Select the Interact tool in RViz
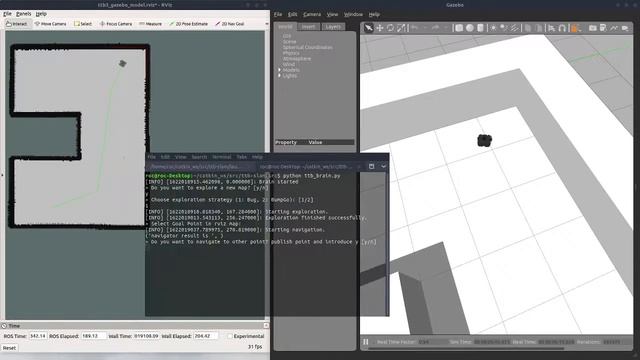Screen dimensions: 640x360 [17, 24]
